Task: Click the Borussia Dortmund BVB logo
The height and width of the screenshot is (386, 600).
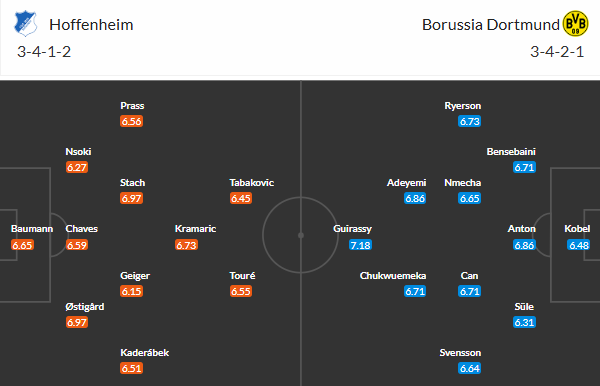Action: (x=575, y=24)
